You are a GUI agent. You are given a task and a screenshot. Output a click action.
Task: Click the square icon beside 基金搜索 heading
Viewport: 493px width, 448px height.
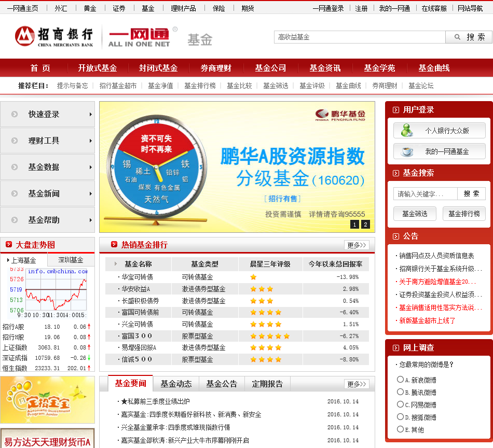tap(396, 173)
